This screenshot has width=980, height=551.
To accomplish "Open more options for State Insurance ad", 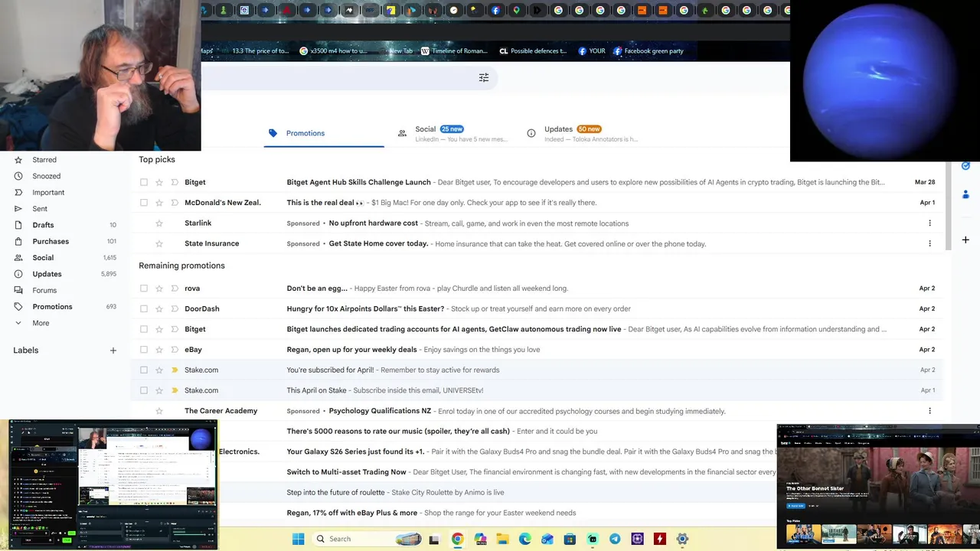I will 929,243.
